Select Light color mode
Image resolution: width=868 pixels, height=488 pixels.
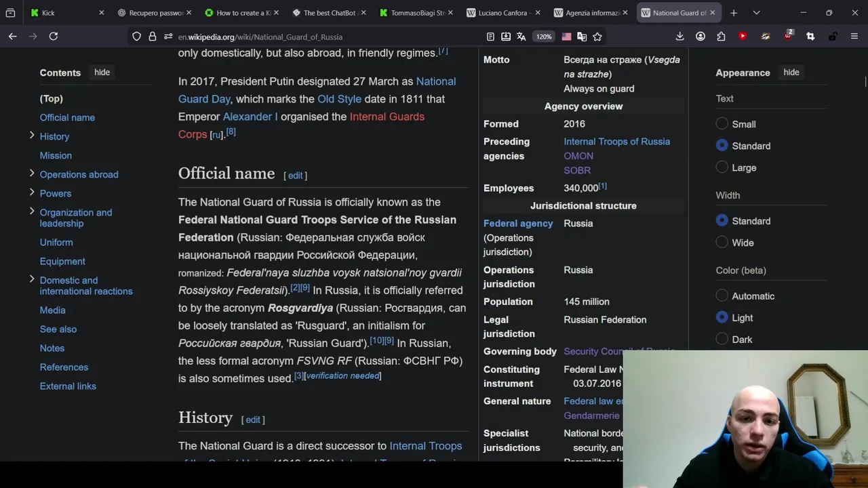pyautogui.click(x=722, y=318)
